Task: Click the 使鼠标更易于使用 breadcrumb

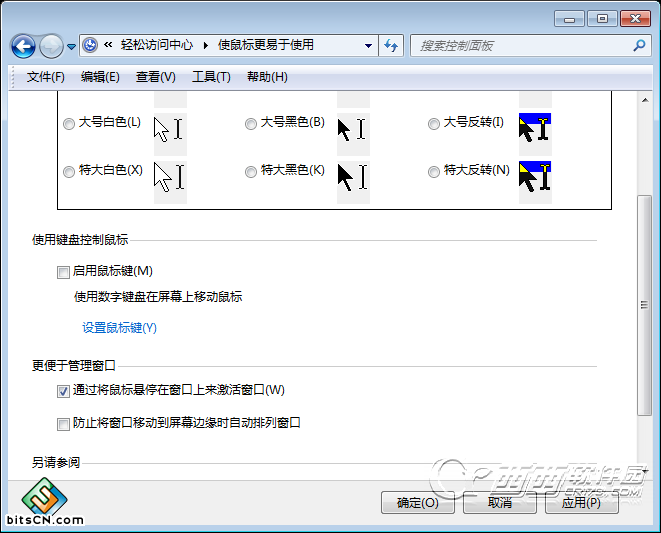Action: click(x=266, y=45)
